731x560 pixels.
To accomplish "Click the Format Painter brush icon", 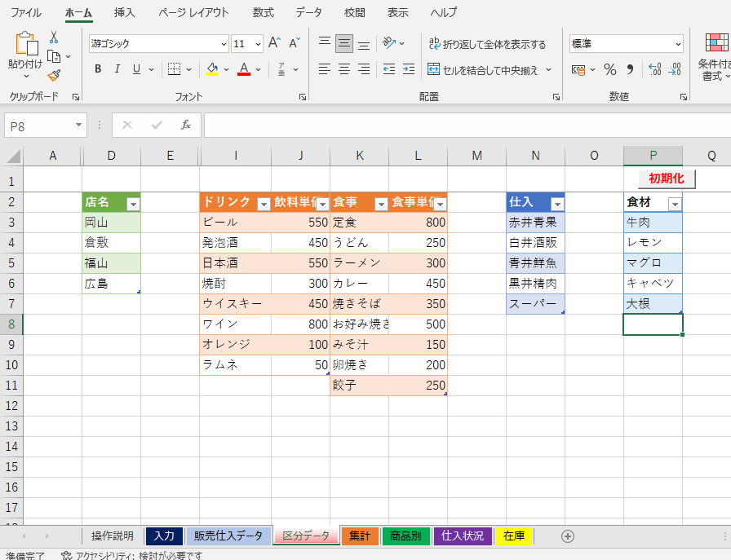I will pyautogui.click(x=54, y=74).
